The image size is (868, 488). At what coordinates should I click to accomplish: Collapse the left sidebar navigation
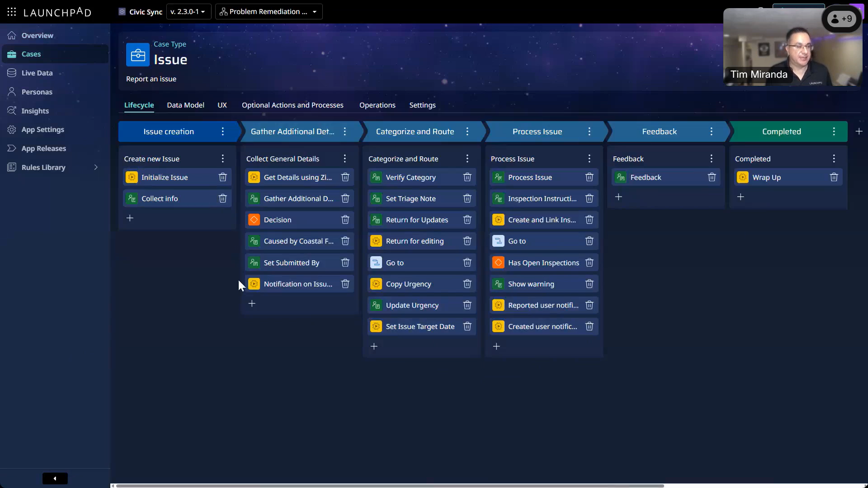pyautogui.click(x=55, y=479)
